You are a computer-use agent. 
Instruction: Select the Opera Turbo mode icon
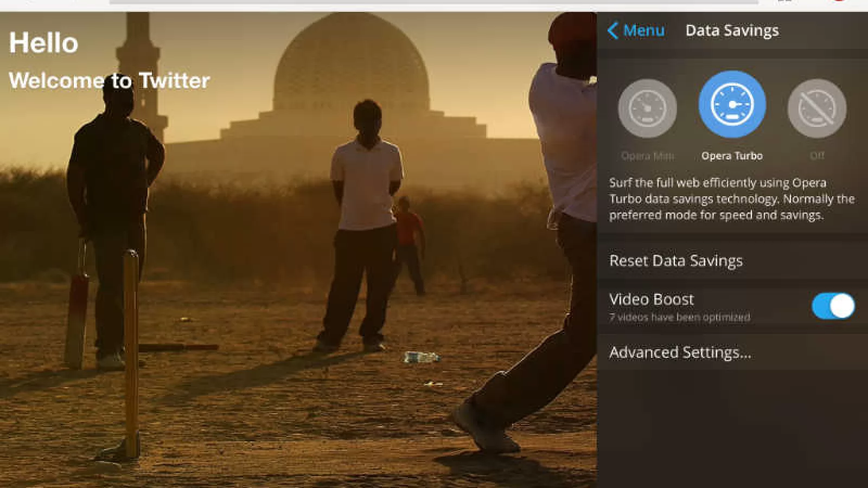click(732, 104)
